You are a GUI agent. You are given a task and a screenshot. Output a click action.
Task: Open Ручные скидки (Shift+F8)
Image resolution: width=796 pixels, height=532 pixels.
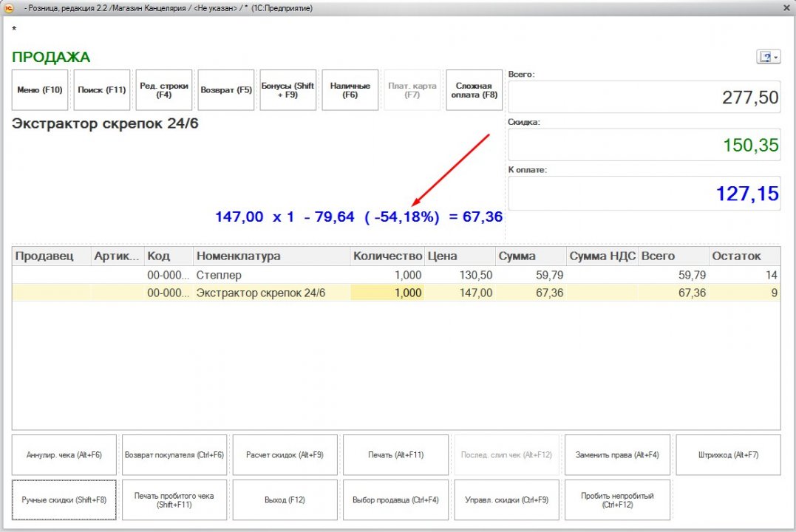(x=64, y=500)
